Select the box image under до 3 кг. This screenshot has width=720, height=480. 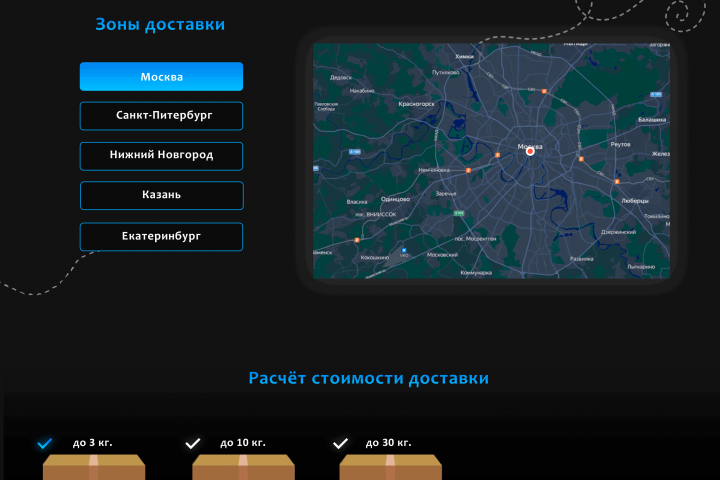tap(94, 467)
